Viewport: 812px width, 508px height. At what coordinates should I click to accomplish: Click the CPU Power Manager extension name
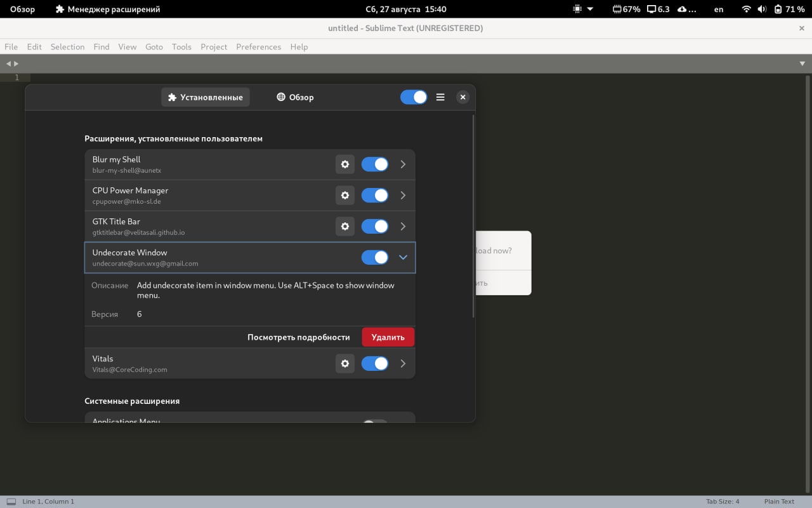click(130, 190)
